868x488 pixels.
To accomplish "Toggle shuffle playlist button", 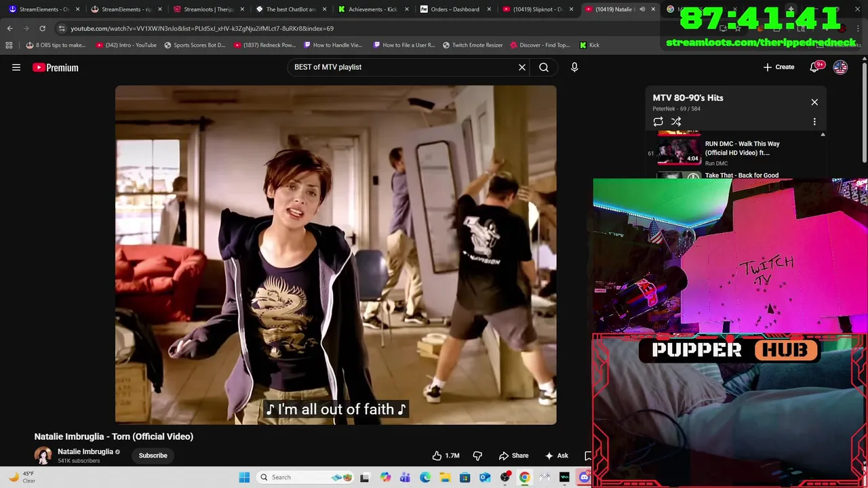I will tap(676, 121).
